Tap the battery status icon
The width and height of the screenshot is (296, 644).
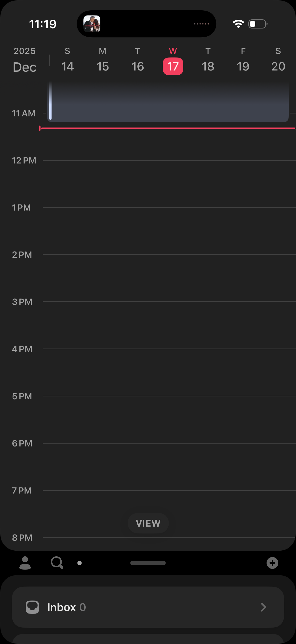click(x=257, y=24)
